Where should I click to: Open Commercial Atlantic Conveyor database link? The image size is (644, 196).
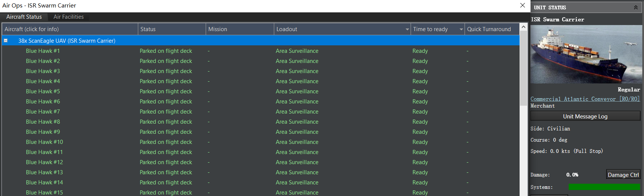[x=585, y=99]
